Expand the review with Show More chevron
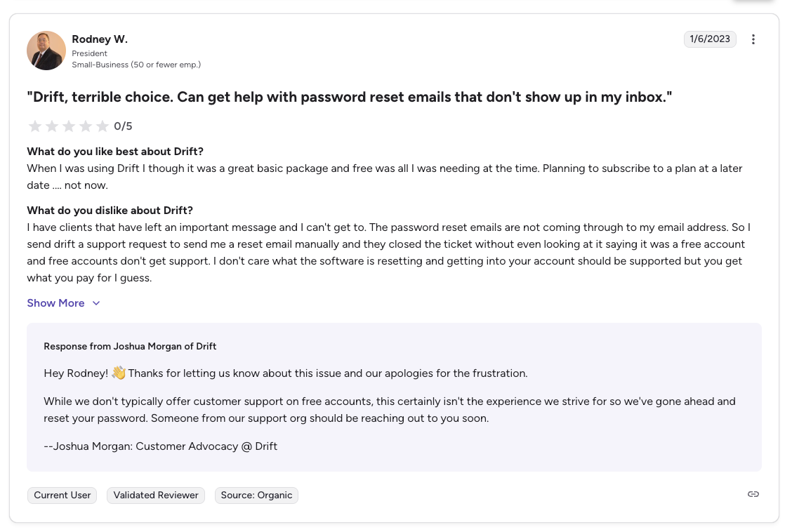Viewport: 792px width, 532px height. pyautogui.click(x=95, y=302)
